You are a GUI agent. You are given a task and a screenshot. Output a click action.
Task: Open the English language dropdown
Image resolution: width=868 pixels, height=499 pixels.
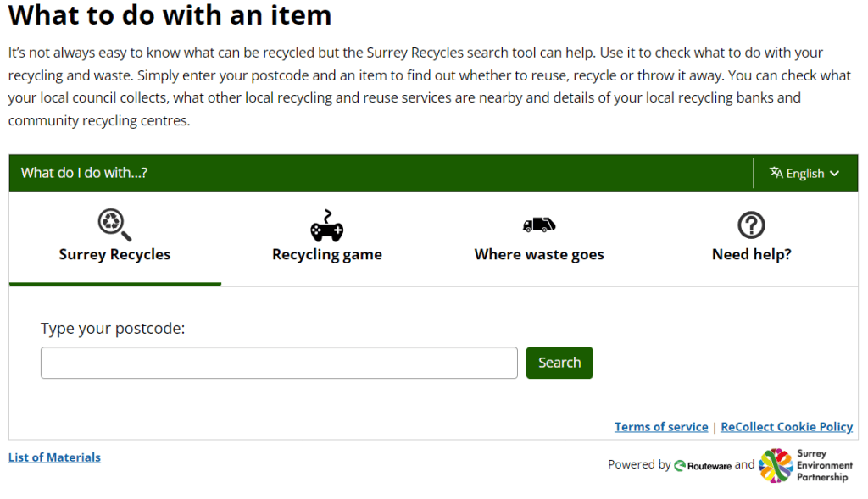pyautogui.click(x=804, y=173)
